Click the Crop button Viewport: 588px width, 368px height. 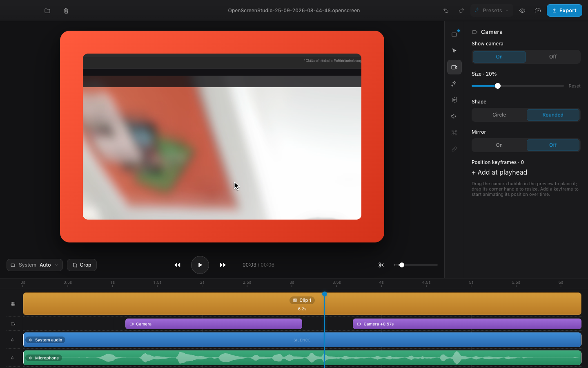coord(82,265)
